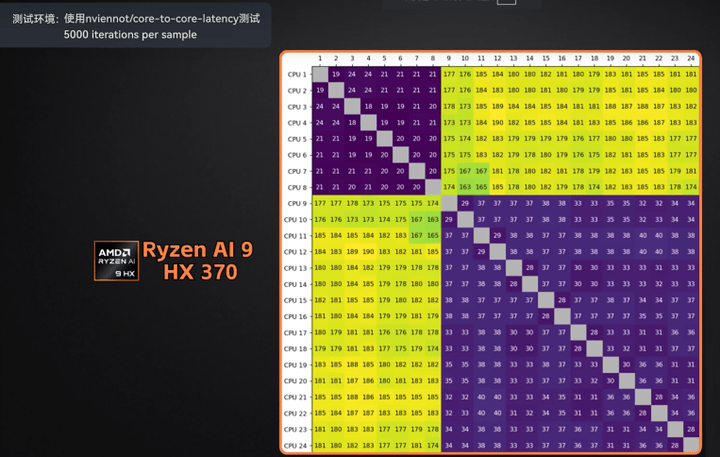Select the 'CPU 2' row label

tap(297, 90)
